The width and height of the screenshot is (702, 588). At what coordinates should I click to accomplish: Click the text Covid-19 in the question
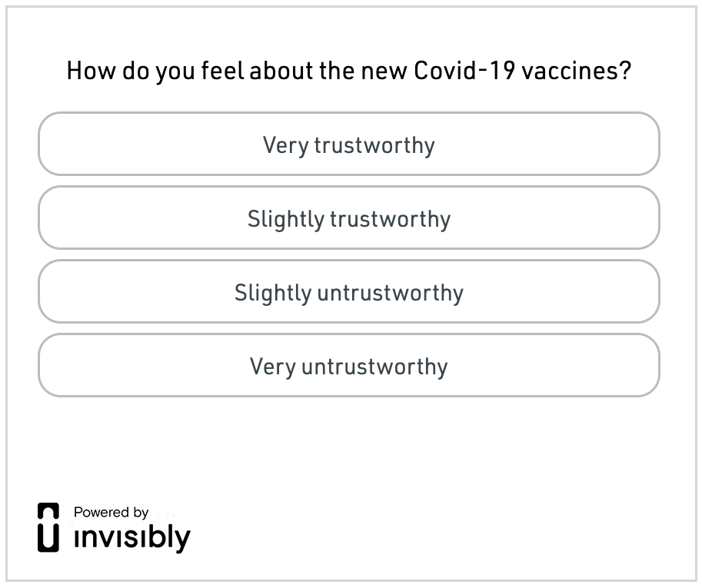tap(464, 70)
